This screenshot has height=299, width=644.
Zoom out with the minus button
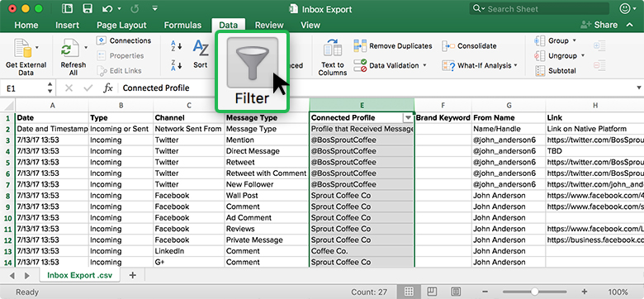tap(484, 292)
